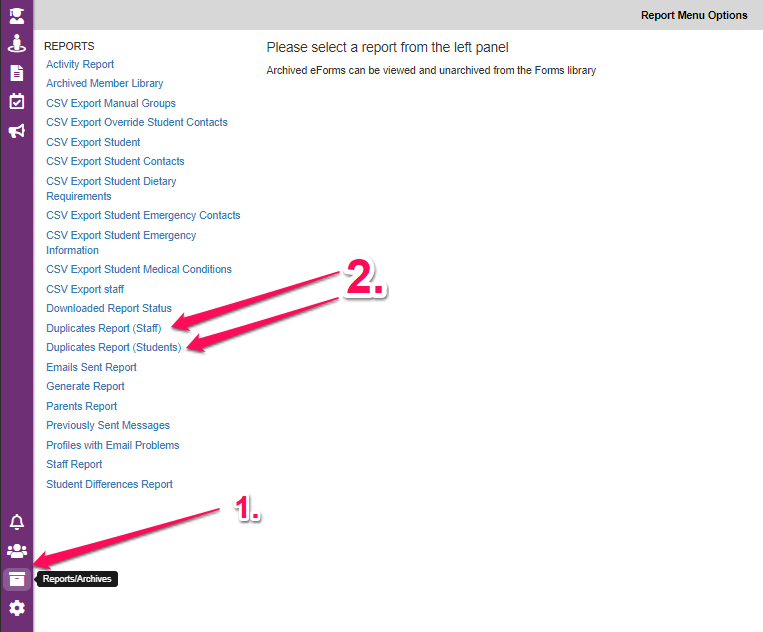Open the document page sidebar icon
This screenshot has height=632, width=763.
16,72
